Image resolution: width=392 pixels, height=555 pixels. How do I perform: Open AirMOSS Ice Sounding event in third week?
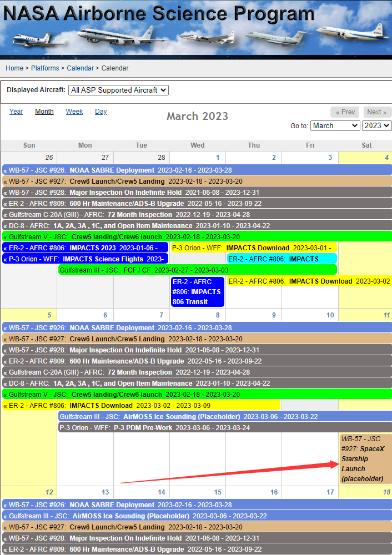[197, 516]
